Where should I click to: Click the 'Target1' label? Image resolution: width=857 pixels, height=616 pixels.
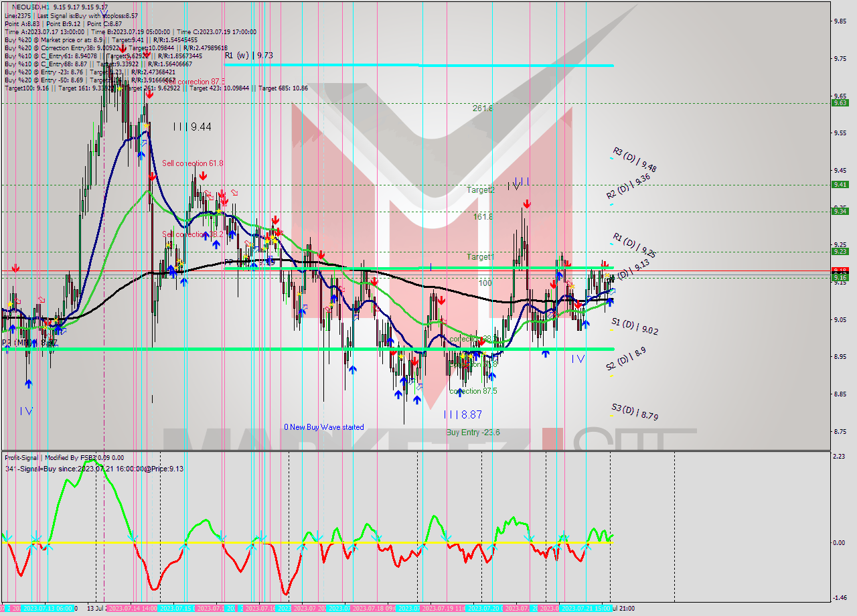click(x=481, y=257)
